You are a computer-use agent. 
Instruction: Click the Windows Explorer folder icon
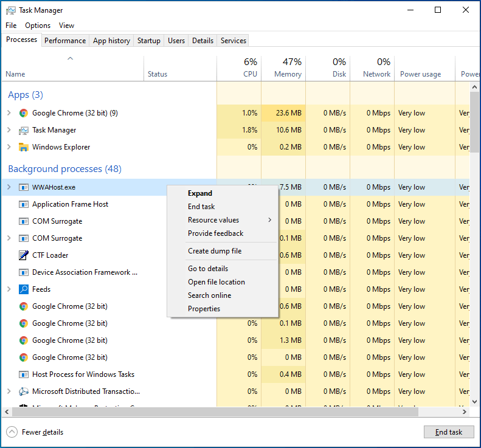24,147
